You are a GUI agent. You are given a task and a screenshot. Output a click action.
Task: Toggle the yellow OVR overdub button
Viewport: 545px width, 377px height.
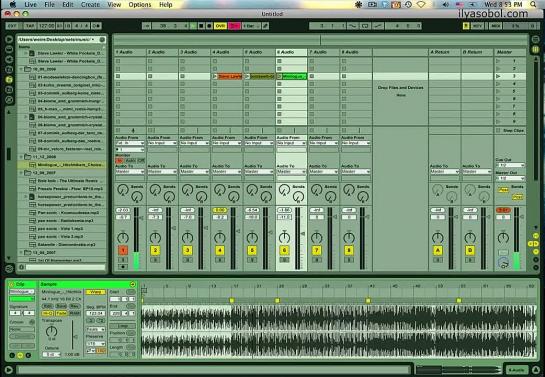point(220,26)
